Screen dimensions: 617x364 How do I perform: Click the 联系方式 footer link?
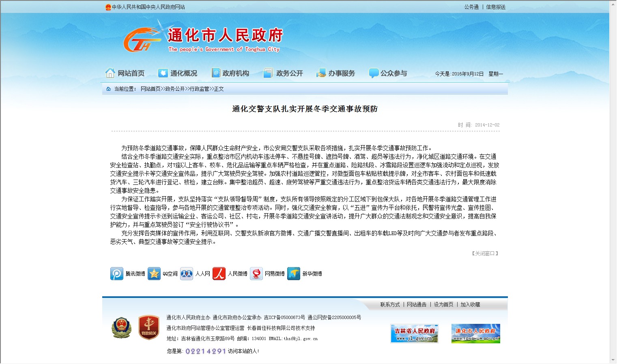[x=390, y=304]
